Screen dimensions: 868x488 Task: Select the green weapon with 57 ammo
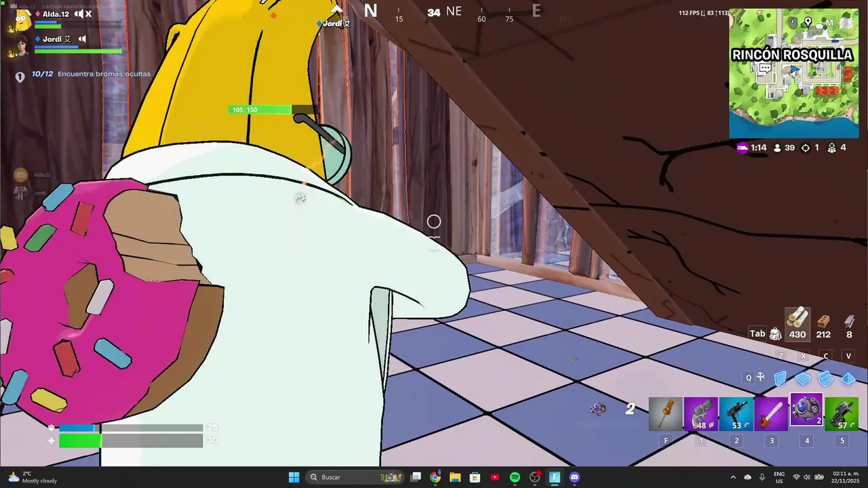(x=842, y=414)
